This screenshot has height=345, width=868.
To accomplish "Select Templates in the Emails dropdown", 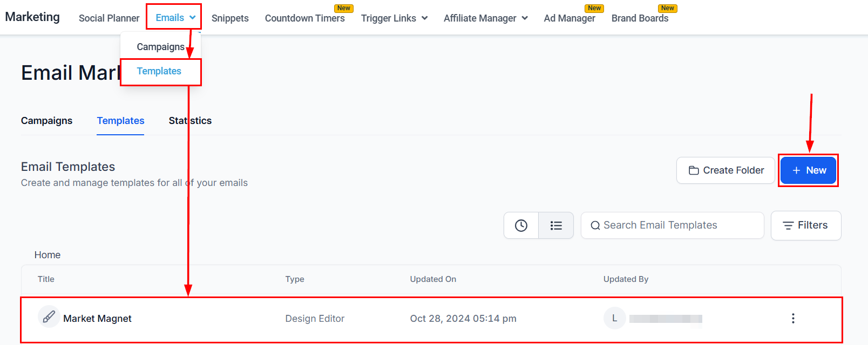I will [159, 71].
